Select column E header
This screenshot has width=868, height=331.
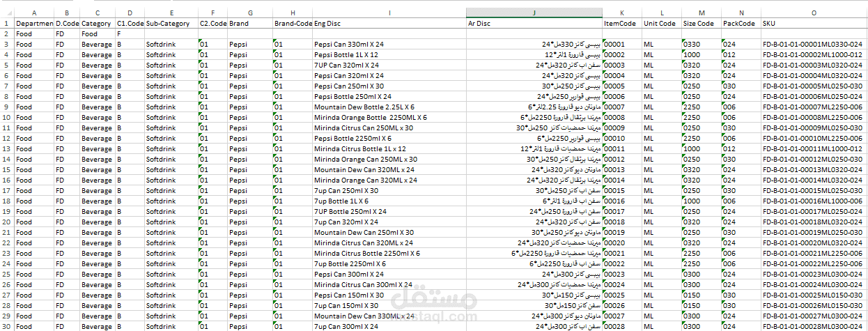tap(171, 13)
